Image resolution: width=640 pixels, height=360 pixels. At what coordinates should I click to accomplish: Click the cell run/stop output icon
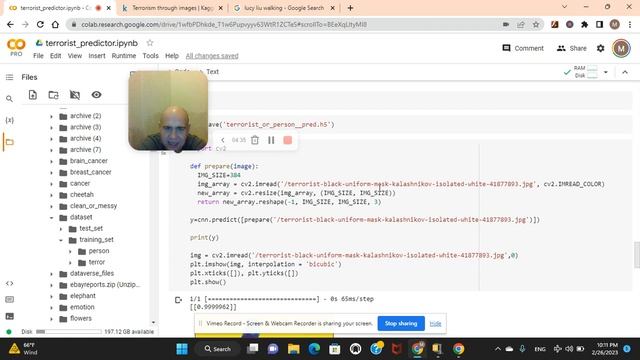pos(178,300)
